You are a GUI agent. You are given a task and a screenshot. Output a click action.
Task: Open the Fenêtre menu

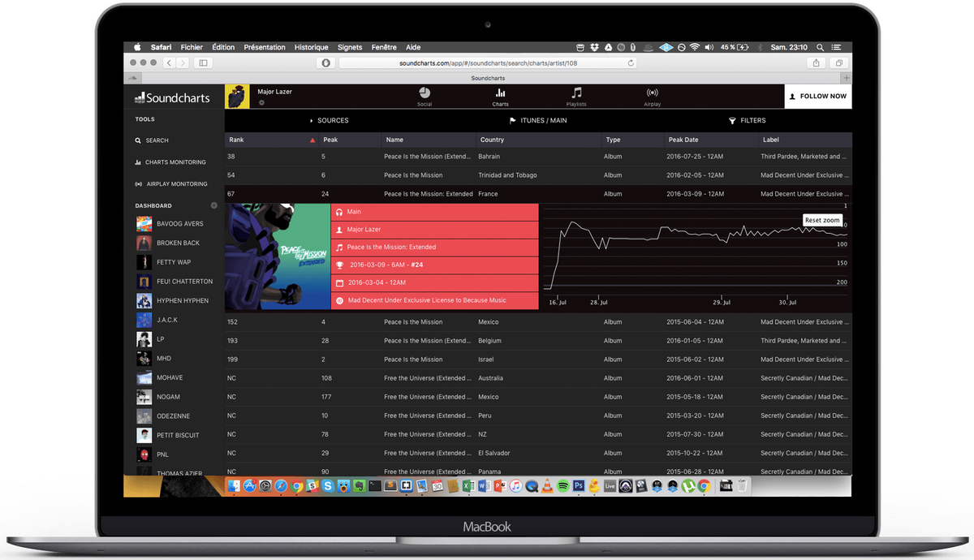pyautogui.click(x=384, y=47)
